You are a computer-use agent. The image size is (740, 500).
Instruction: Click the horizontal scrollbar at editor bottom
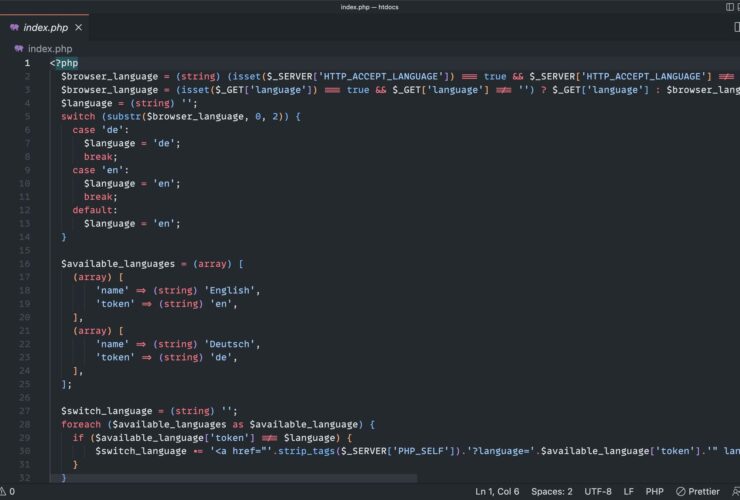point(234,479)
